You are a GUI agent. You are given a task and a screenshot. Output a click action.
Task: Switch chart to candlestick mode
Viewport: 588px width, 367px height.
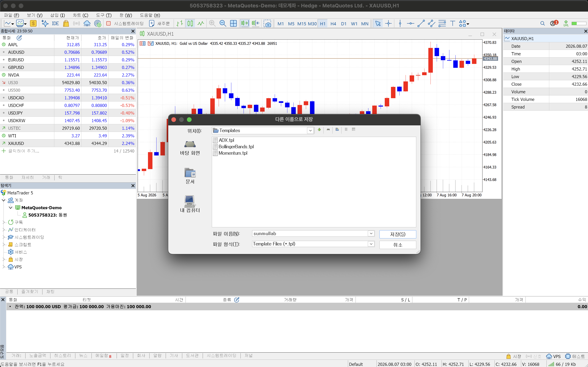(190, 24)
